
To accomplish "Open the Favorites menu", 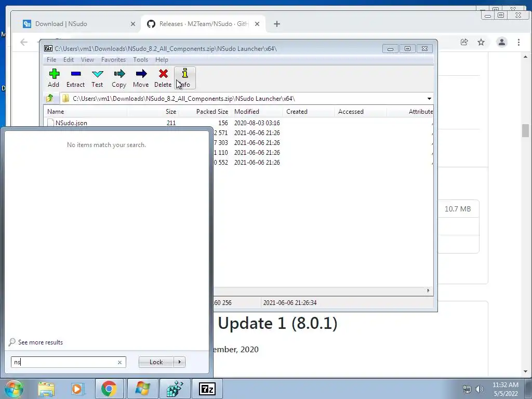I will pos(113,60).
